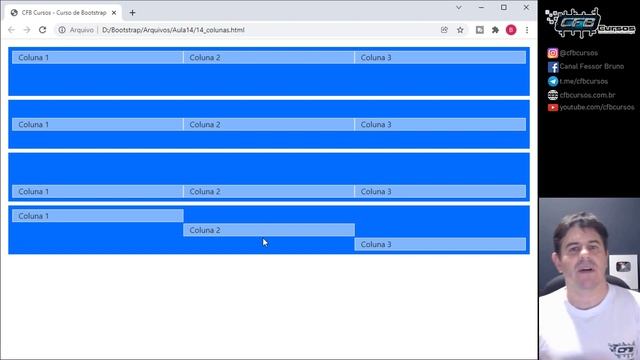This screenshot has width=640, height=360.
Task: Reload the page with the refresh icon
Action: 42,30
